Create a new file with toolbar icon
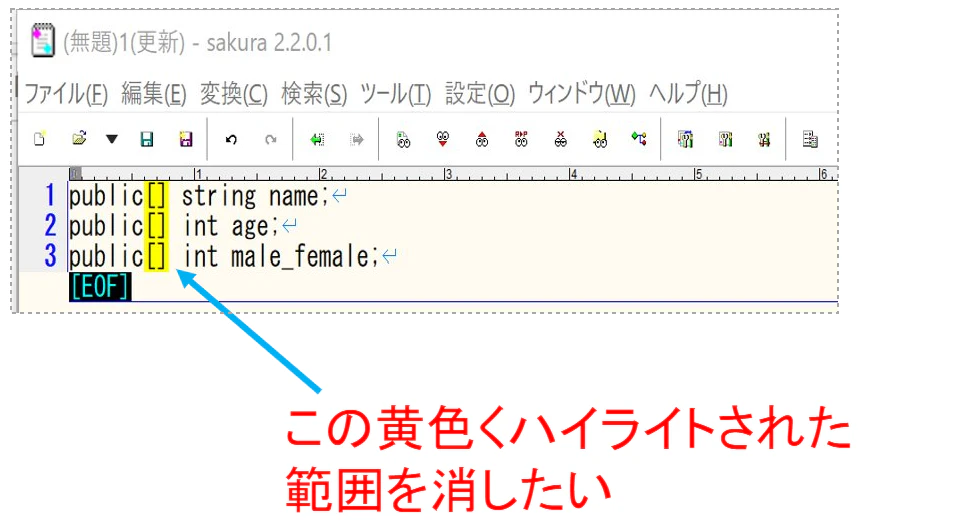This screenshot has height=522, width=964. [40, 139]
